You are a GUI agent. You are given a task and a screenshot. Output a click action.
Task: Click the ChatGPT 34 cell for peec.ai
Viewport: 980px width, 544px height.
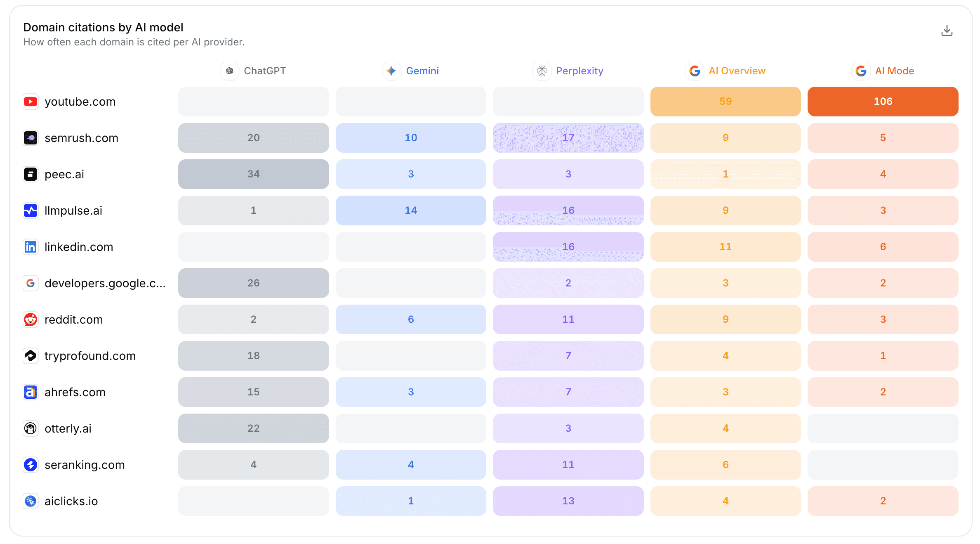pos(254,174)
